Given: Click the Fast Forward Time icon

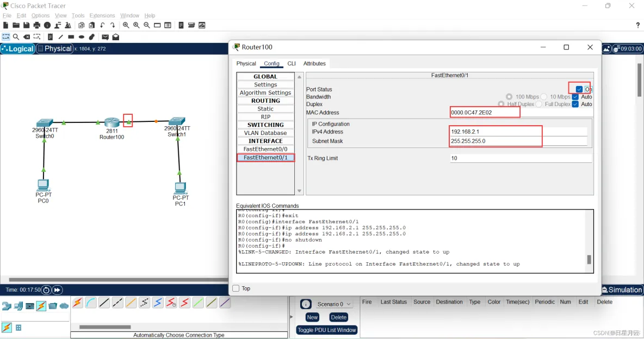Looking at the screenshot, I should (x=57, y=290).
